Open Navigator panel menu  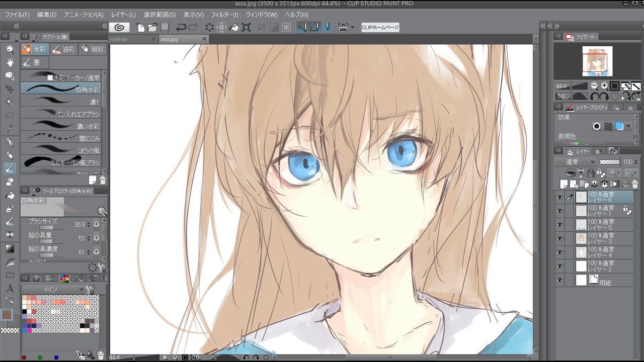pos(557,37)
